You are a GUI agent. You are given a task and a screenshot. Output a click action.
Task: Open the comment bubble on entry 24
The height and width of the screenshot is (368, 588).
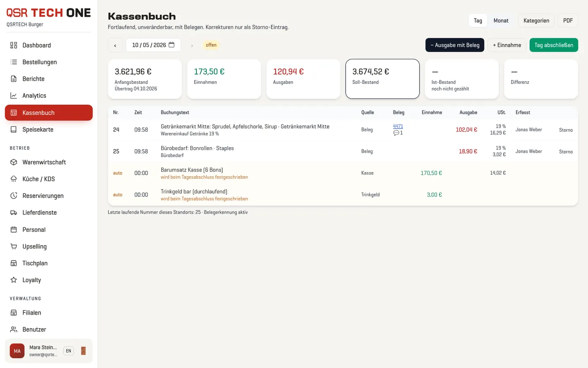(398, 133)
